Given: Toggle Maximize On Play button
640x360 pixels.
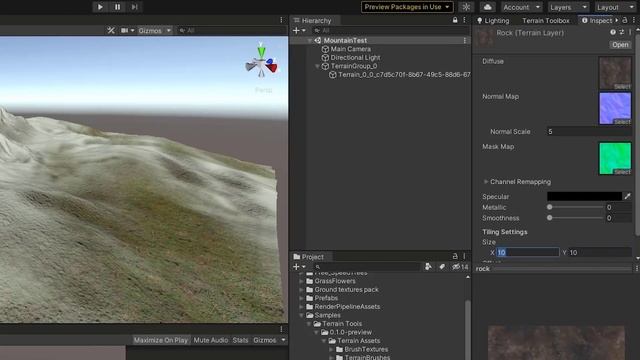Looking at the screenshot, I should tap(161, 340).
